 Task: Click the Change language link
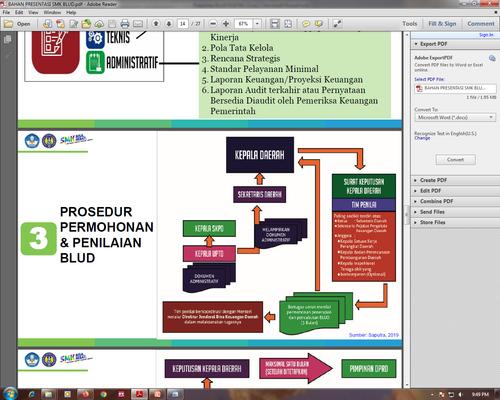(422, 138)
